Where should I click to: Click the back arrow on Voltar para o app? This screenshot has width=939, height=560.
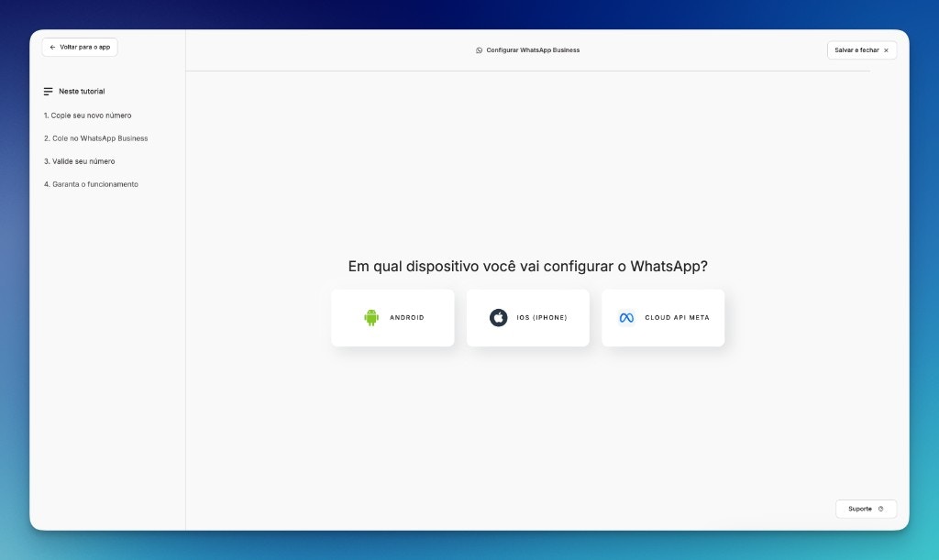[x=53, y=47]
